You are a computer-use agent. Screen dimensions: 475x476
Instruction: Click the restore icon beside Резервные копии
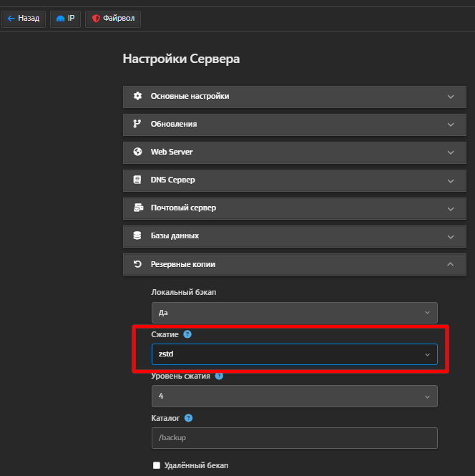pyautogui.click(x=137, y=264)
